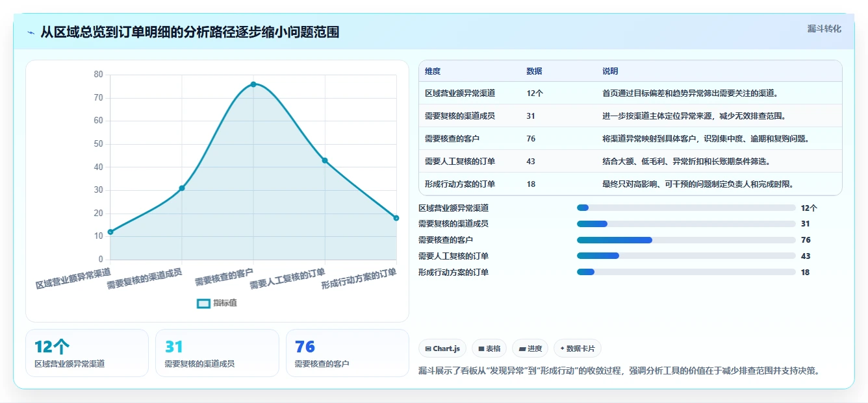Click x-axis label 区域营业额异常渠道 in chart
868x403 pixels.
click(x=73, y=277)
